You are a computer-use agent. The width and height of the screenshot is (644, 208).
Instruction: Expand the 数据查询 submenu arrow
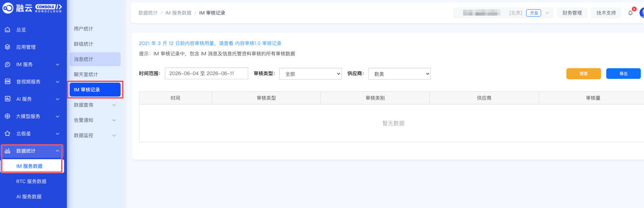(x=114, y=105)
